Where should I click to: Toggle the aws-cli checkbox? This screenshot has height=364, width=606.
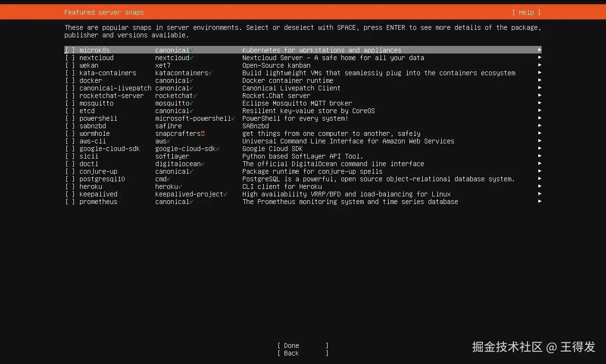point(70,141)
